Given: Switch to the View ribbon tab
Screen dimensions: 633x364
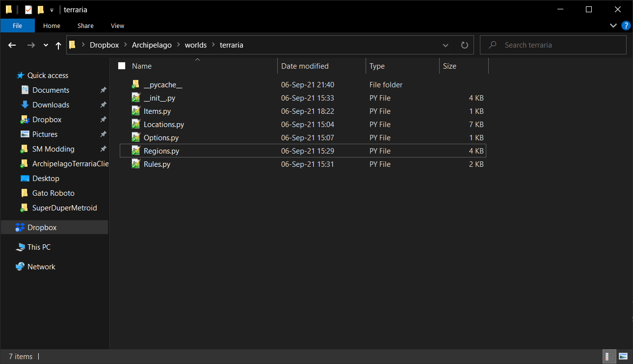Looking at the screenshot, I should (x=117, y=26).
